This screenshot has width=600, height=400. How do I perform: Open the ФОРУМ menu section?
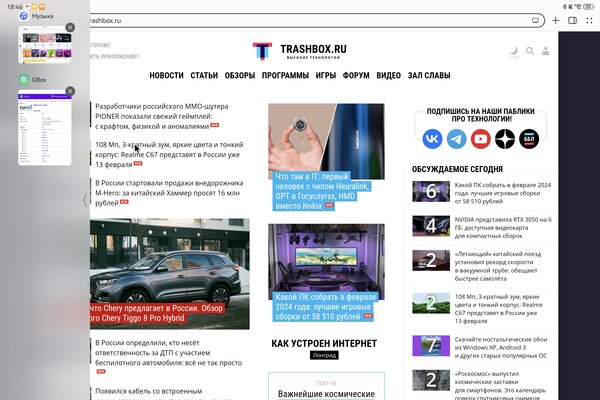coord(356,75)
